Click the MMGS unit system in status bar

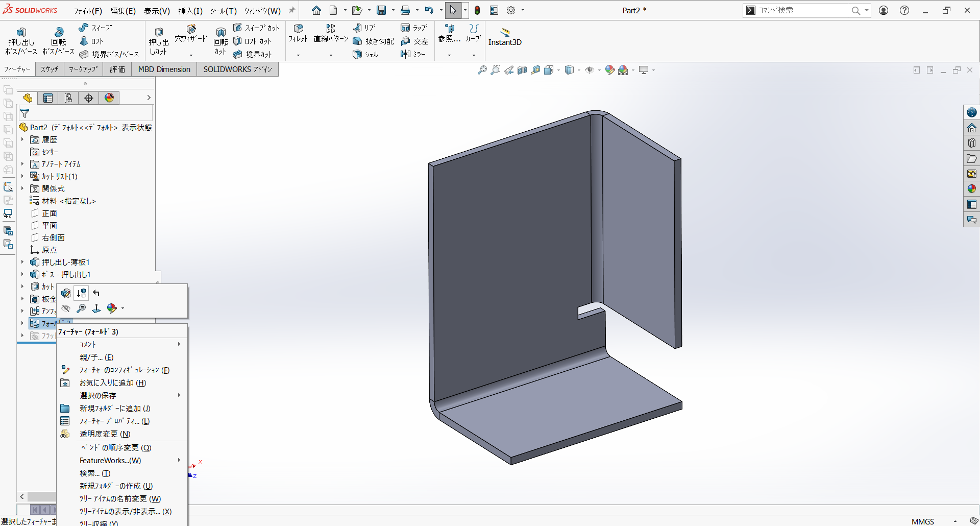[923, 521]
